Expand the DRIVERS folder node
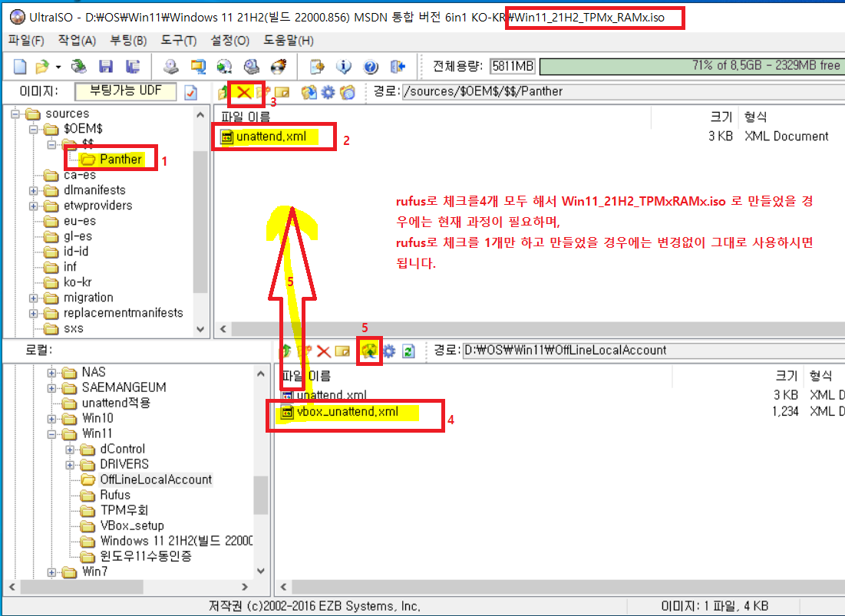Image resolution: width=845 pixels, height=616 pixels. click(x=70, y=465)
